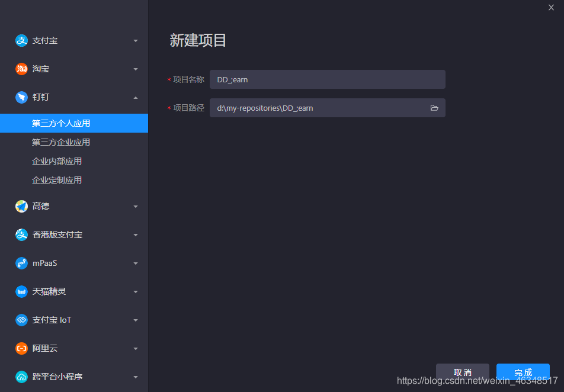Screen dimensions: 564x392
Task: Collapse the 钉钉 category
Action: coord(136,97)
